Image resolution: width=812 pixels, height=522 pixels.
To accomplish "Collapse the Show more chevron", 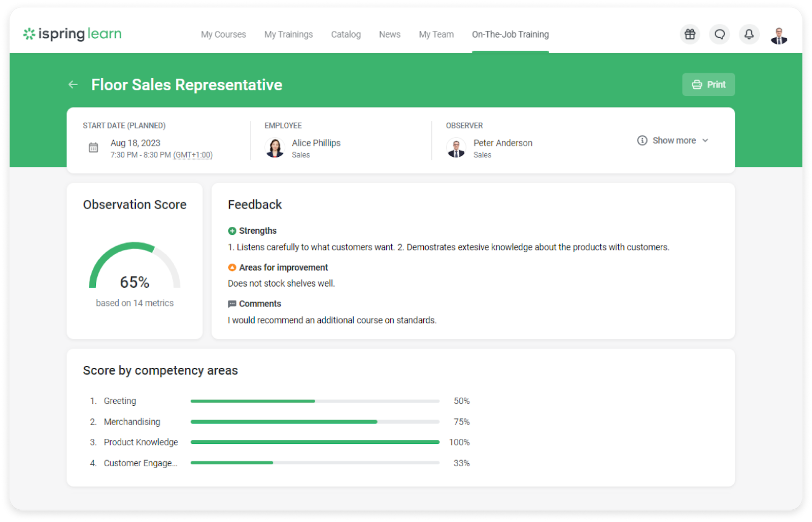I will pos(705,141).
